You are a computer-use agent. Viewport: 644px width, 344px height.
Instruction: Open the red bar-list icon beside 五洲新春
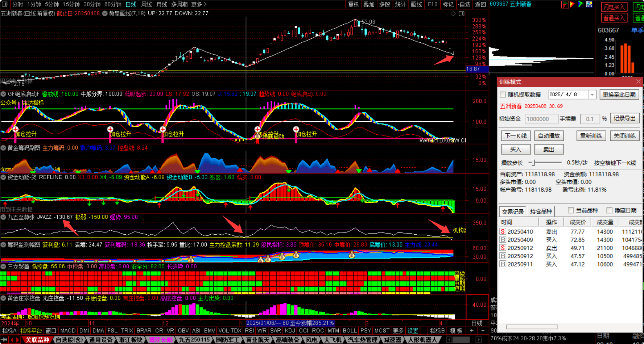pyautogui.click(x=565, y=4)
